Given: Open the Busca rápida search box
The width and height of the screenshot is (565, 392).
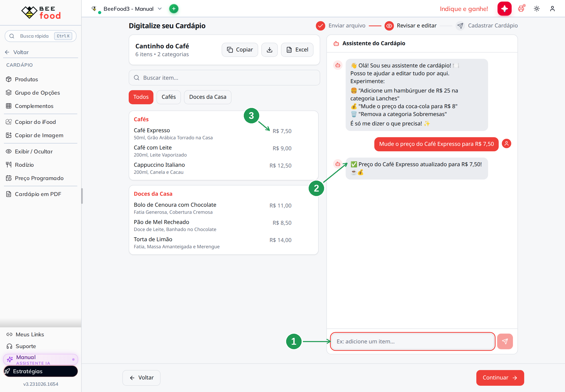Looking at the screenshot, I should point(41,36).
